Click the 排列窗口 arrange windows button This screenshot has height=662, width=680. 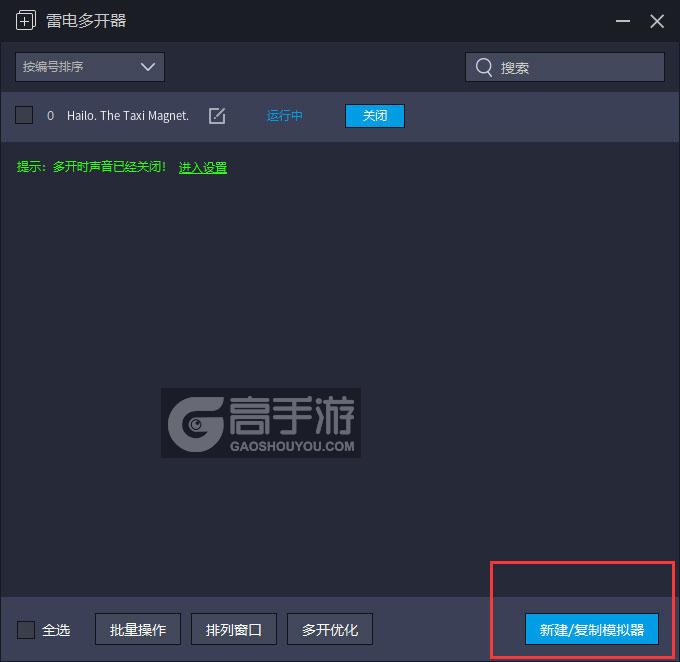(x=234, y=629)
